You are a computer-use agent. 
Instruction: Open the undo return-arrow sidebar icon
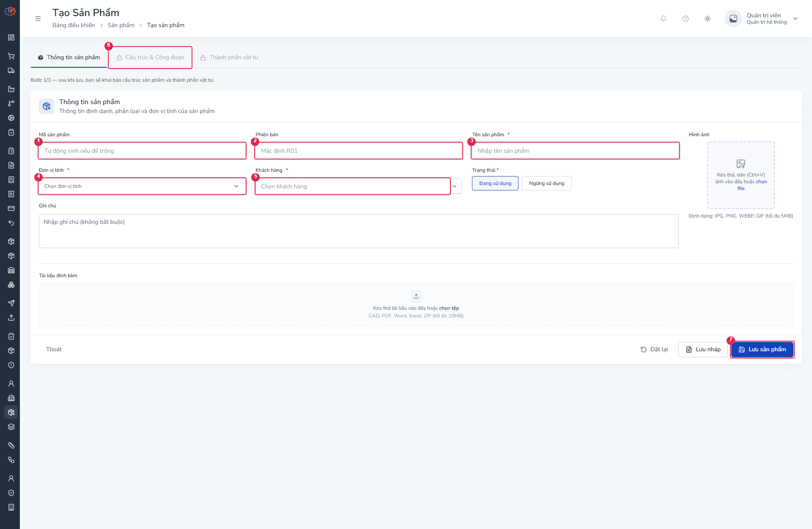coord(11,223)
